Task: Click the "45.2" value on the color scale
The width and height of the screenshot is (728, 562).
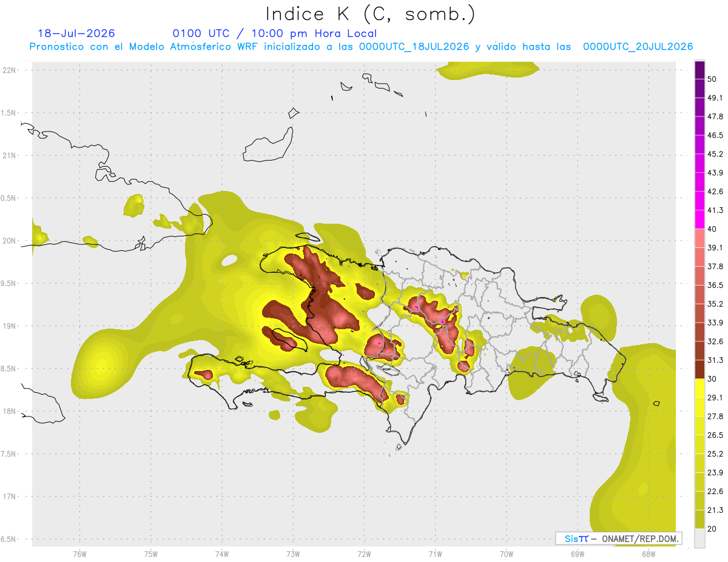Action: click(x=715, y=155)
